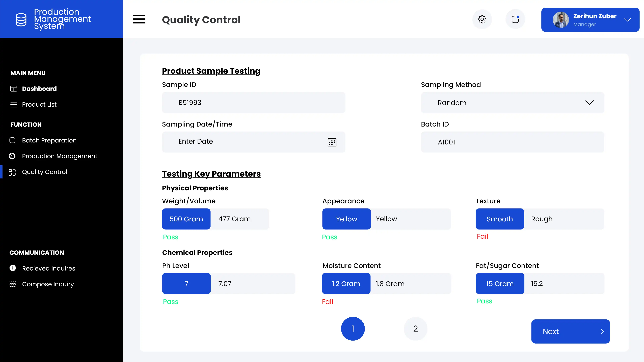Image resolution: width=644 pixels, height=362 pixels.
Task: Click the Compose Inquiry wave icon
Action: [x=13, y=284]
